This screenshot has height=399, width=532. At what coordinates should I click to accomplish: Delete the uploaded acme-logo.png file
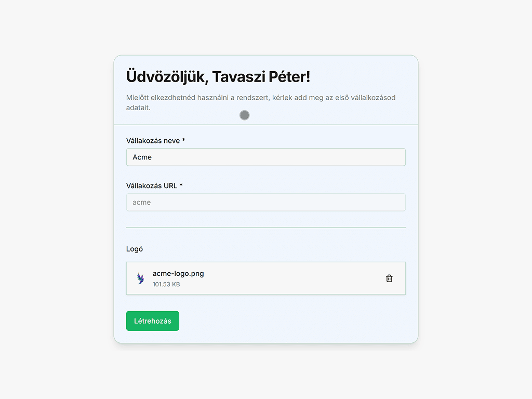pyautogui.click(x=389, y=278)
